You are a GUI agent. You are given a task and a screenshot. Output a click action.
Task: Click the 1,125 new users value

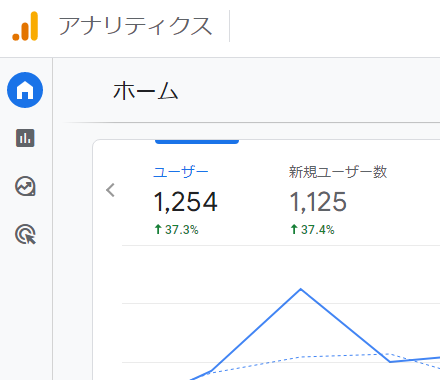tap(318, 202)
